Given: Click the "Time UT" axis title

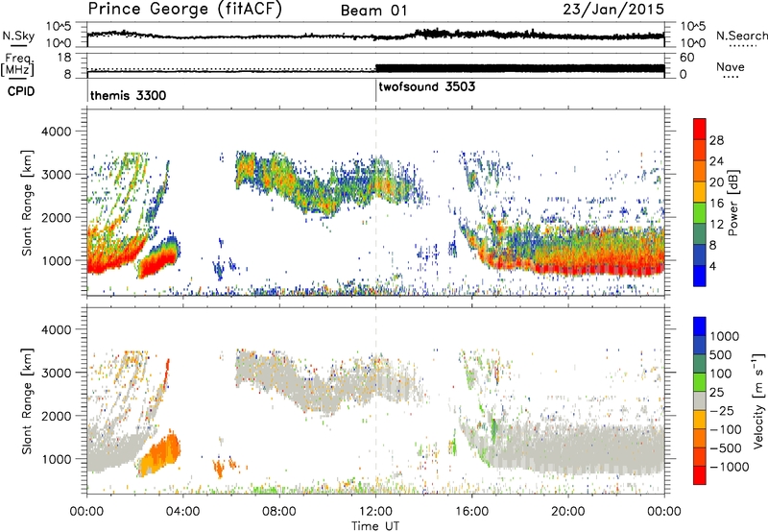Looking at the screenshot, I should (x=375, y=526).
